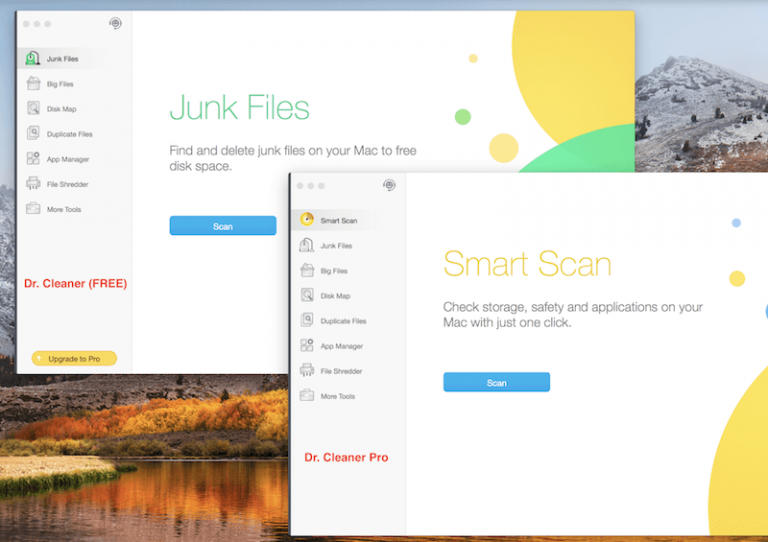The height and width of the screenshot is (542, 768).
Task: Select Junk Files label in Free window sidebar
Action: tap(63, 59)
